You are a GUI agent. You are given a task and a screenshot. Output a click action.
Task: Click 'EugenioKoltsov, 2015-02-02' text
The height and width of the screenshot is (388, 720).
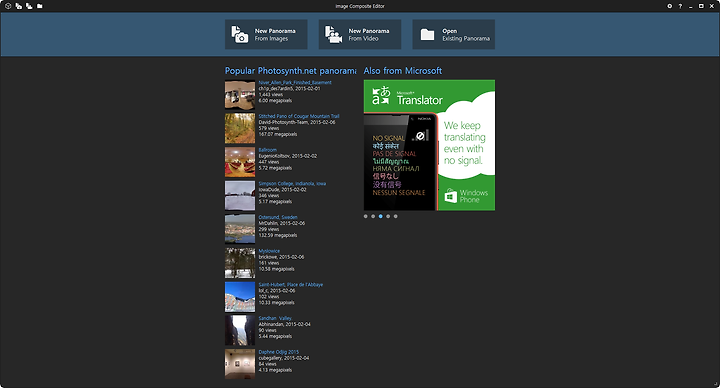[287, 156]
